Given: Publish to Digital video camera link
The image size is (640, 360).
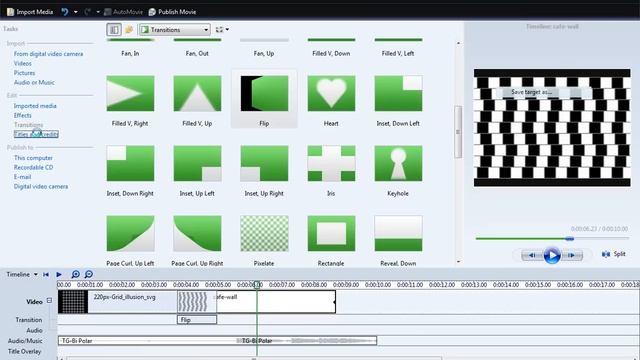Looking at the screenshot, I should pos(41,187).
